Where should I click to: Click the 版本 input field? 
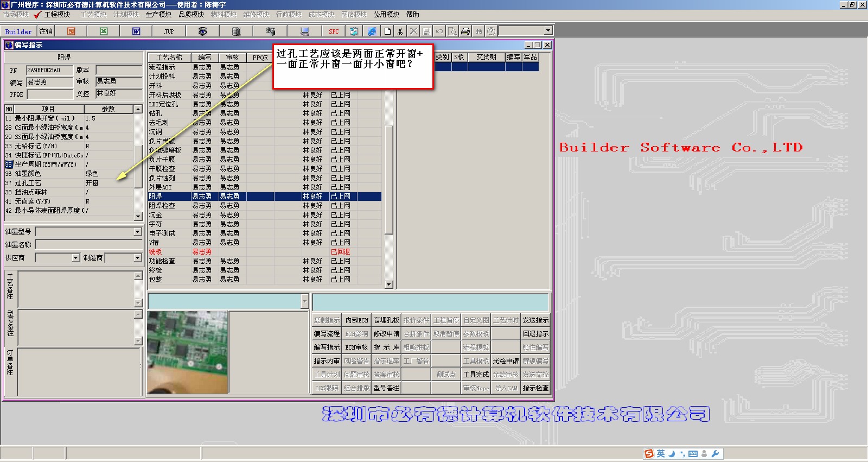tap(119, 70)
